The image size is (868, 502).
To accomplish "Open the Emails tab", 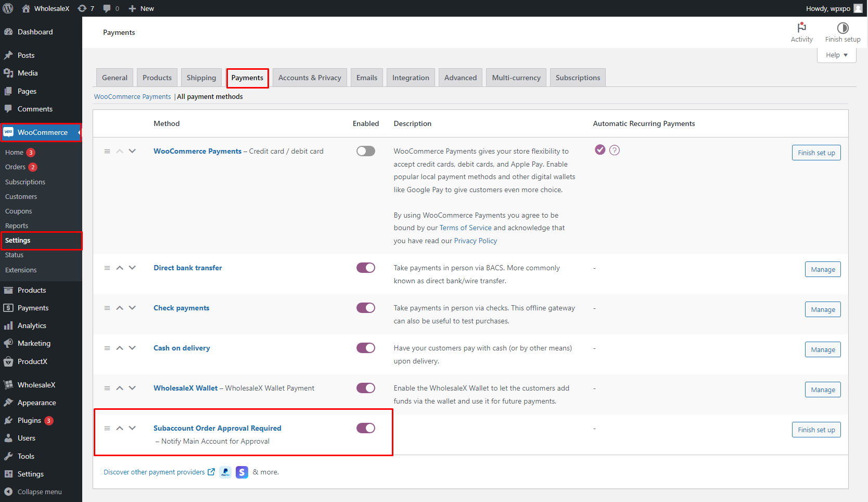I will [367, 78].
